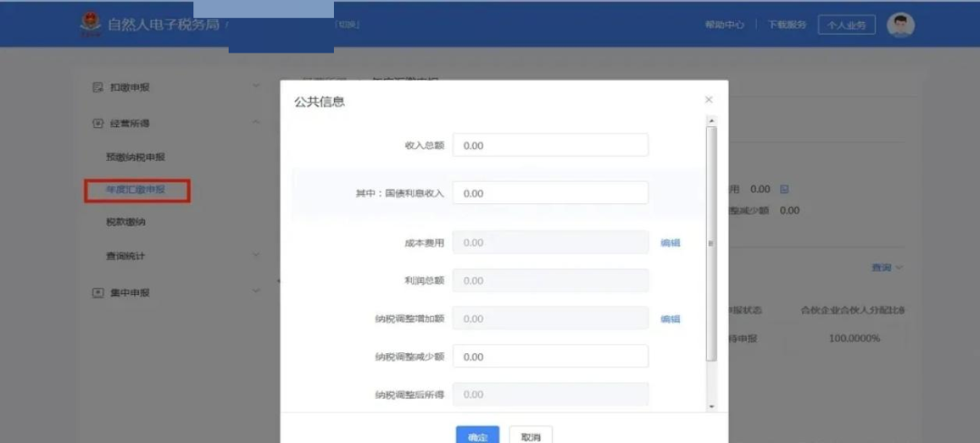Click the 公共信息 dialog title
980x443 pixels.
click(x=319, y=102)
